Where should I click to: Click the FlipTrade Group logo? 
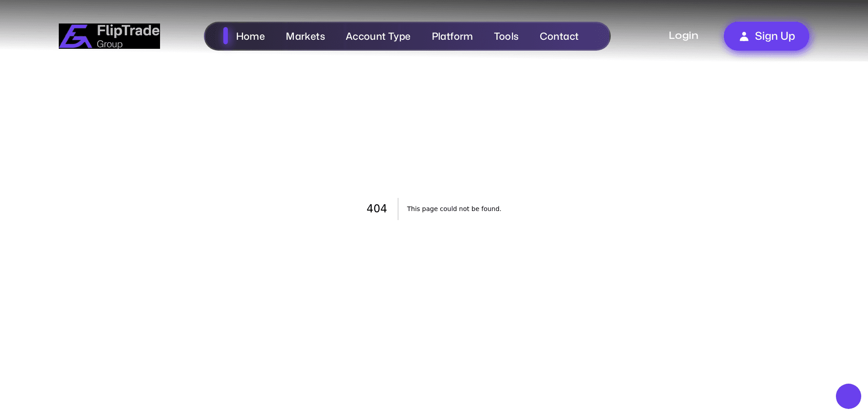(109, 36)
